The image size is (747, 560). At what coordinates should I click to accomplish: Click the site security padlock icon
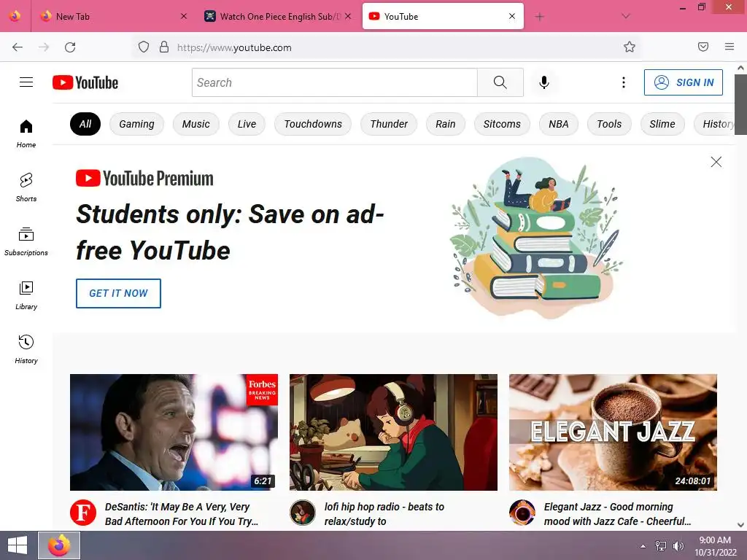point(164,47)
